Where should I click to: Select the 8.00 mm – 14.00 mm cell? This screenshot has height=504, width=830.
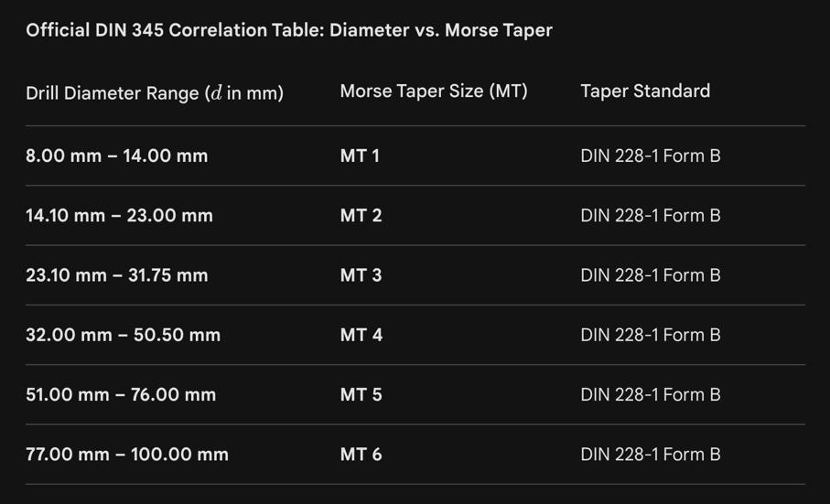[117, 156]
